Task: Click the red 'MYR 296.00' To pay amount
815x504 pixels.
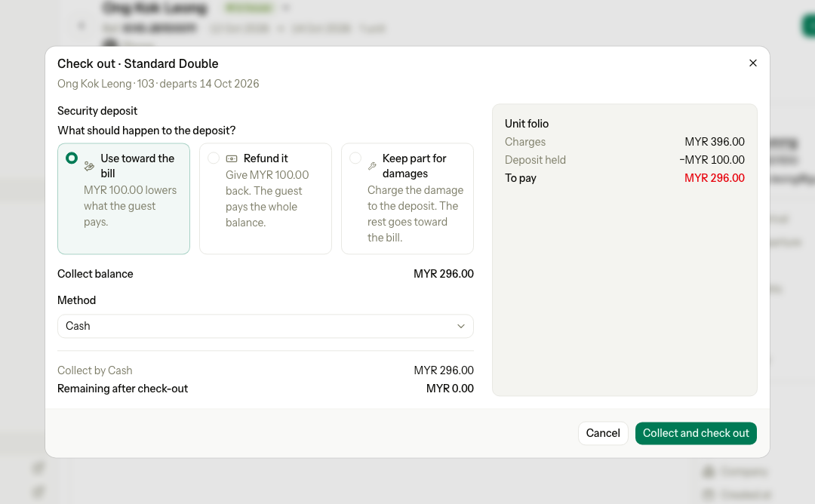Action: (714, 178)
